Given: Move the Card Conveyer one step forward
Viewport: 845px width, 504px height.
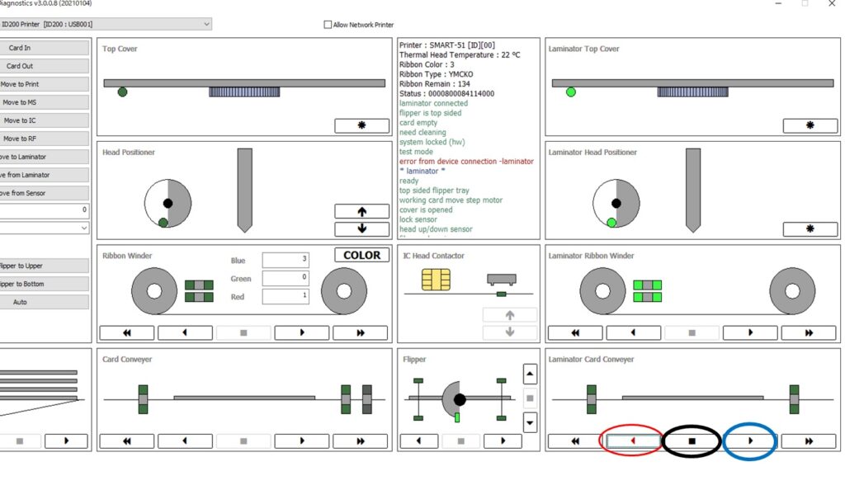Looking at the screenshot, I should 302,441.
